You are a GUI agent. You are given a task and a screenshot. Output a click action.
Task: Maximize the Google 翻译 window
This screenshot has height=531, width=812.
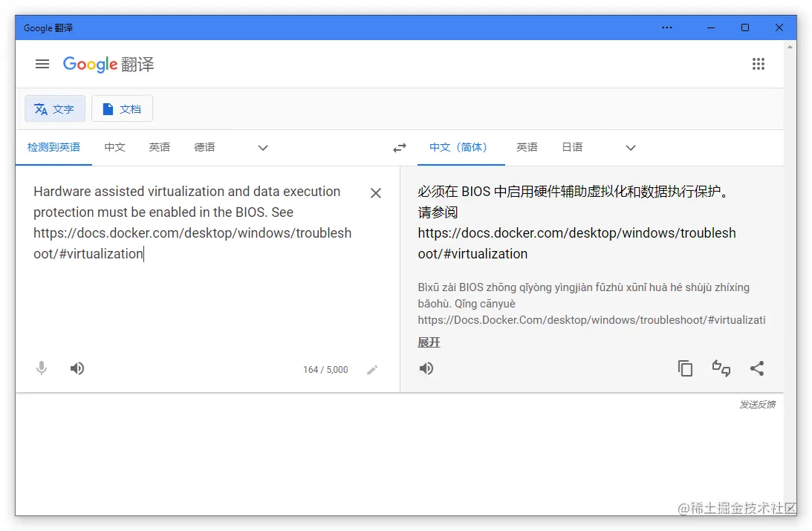tap(744, 28)
